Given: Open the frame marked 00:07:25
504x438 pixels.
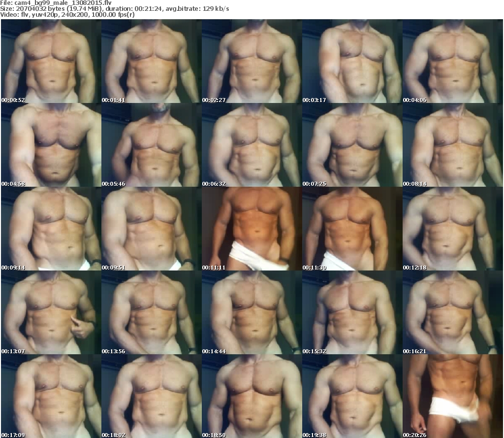Looking at the screenshot, I should click(352, 145).
